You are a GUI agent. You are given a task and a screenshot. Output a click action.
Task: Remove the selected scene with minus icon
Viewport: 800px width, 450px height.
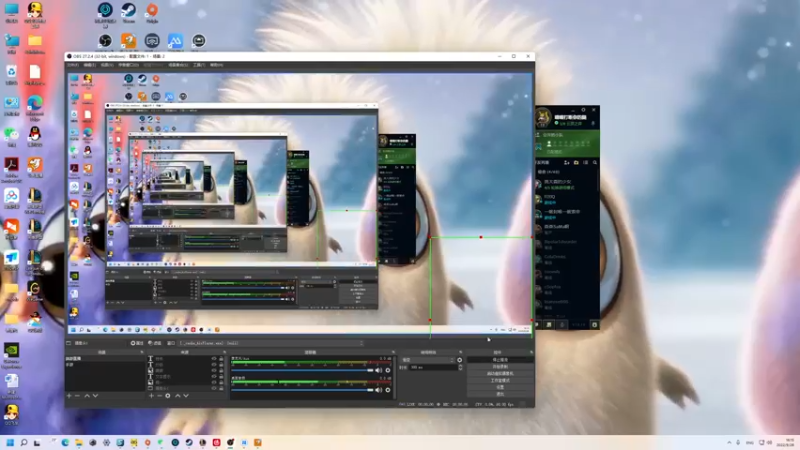click(x=78, y=396)
